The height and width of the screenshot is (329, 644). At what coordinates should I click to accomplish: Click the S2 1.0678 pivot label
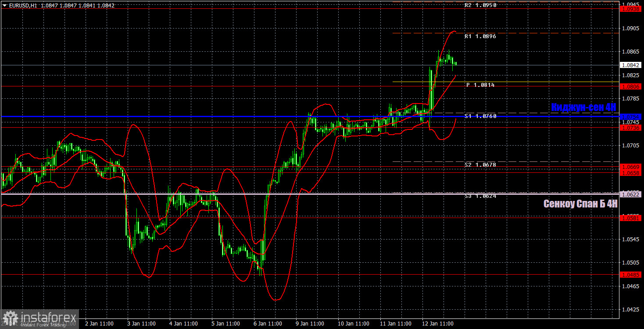(x=480, y=164)
